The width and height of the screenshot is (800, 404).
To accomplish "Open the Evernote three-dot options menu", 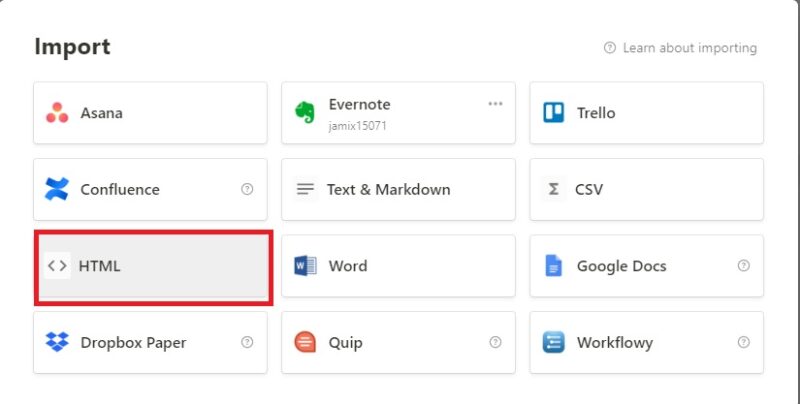I will (x=495, y=104).
